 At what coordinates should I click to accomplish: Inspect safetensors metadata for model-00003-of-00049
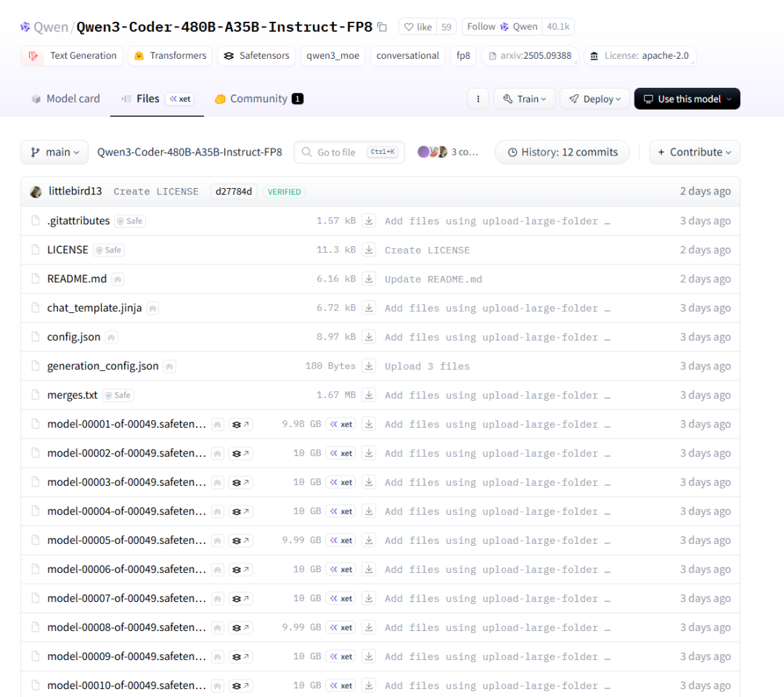pyautogui.click(x=240, y=483)
